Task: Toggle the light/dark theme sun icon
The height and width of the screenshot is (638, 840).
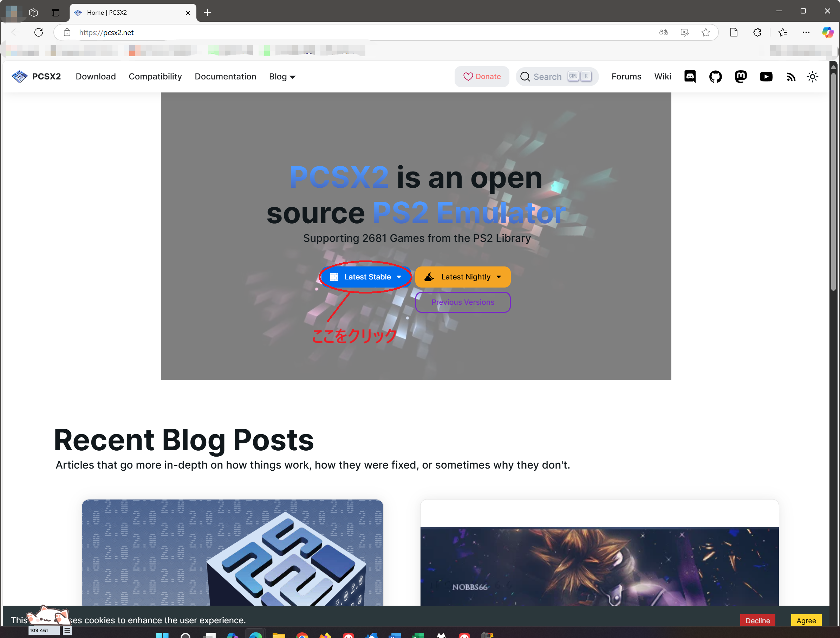Action: pyautogui.click(x=812, y=77)
